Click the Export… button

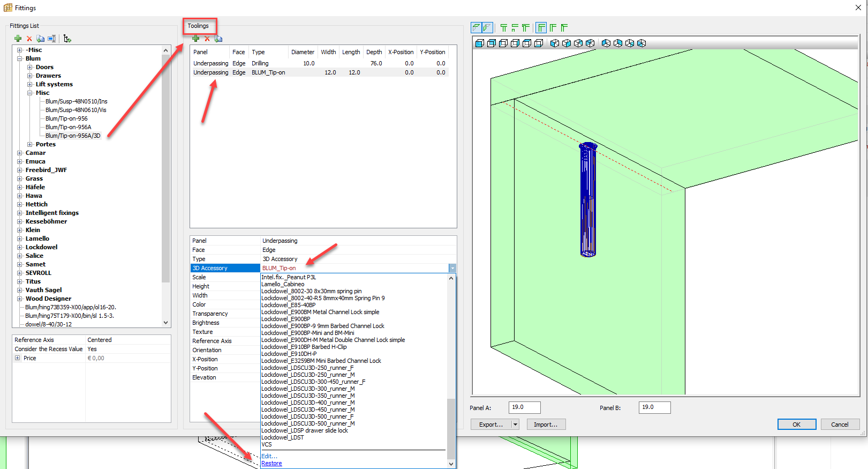[x=491, y=425]
